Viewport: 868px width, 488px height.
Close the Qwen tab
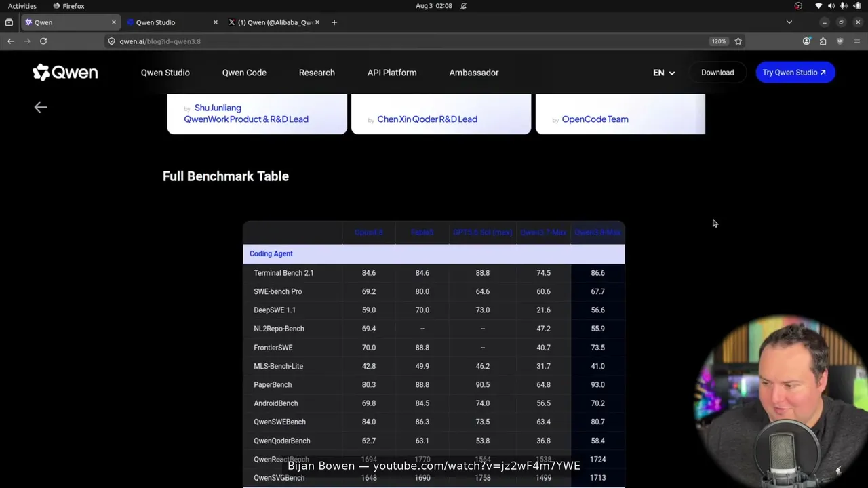(114, 22)
